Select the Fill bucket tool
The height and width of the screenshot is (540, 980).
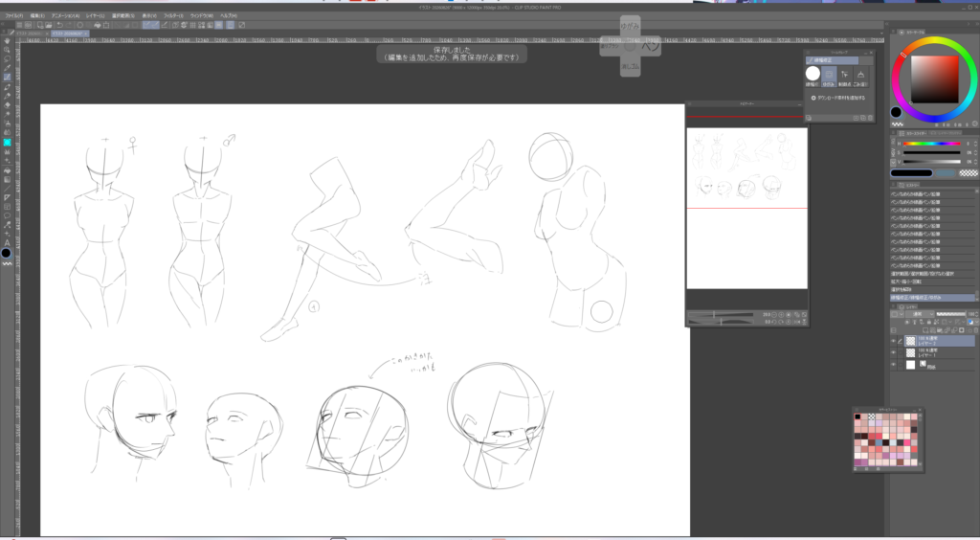click(7, 170)
